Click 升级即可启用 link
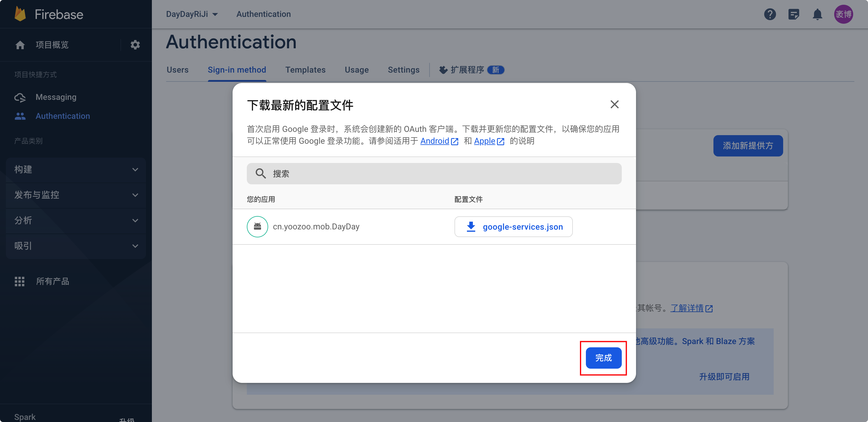The width and height of the screenshot is (868, 422). click(724, 377)
